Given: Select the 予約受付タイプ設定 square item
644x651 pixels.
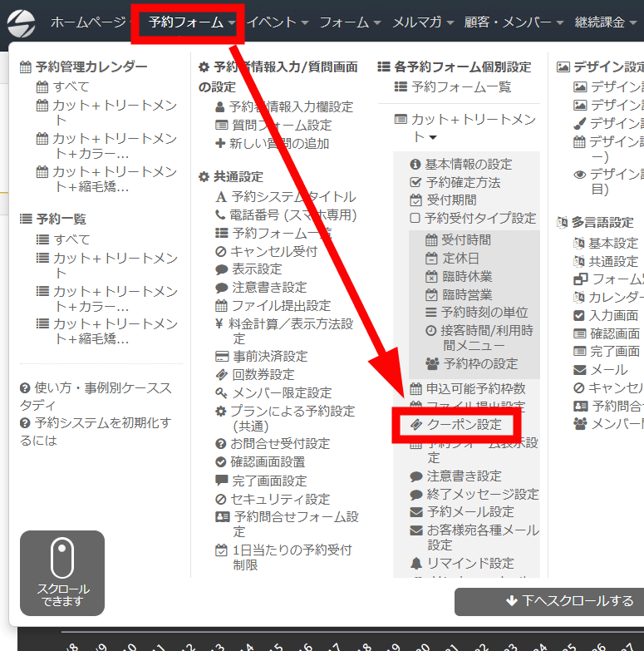Looking at the screenshot, I should point(471,219).
